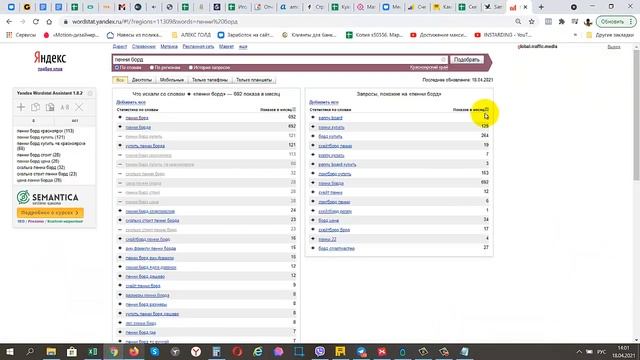Image resolution: width=640 pixels, height=360 pixels.
Task: Open Viber from the taskbar
Action: pos(320,351)
